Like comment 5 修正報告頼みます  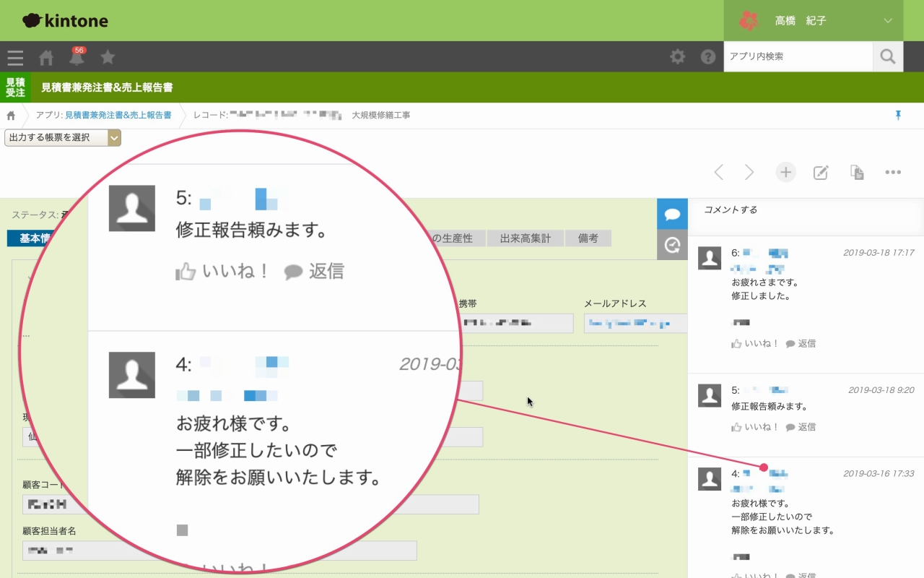coord(755,427)
